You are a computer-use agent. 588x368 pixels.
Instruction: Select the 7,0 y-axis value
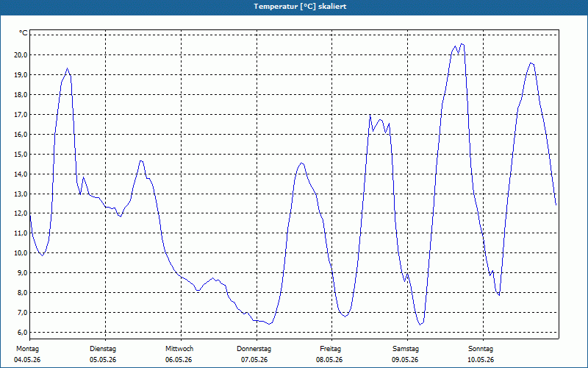(23, 313)
